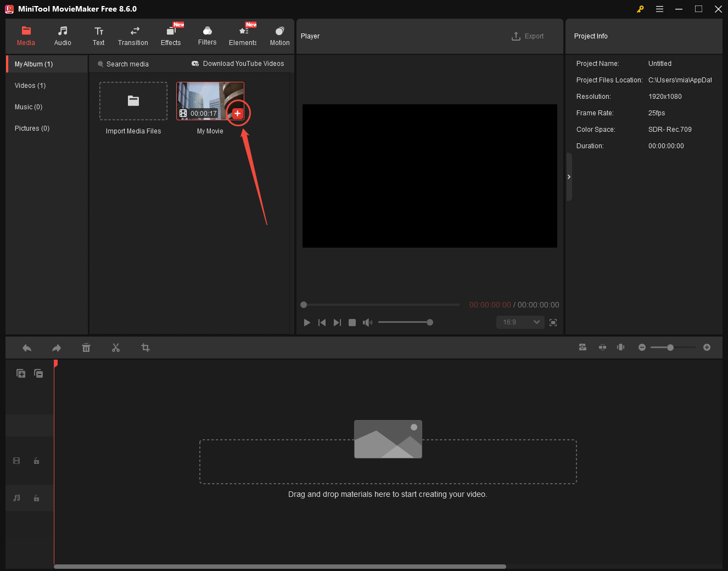Click the Untitled project name
This screenshot has height=571, width=728.
pyautogui.click(x=660, y=64)
